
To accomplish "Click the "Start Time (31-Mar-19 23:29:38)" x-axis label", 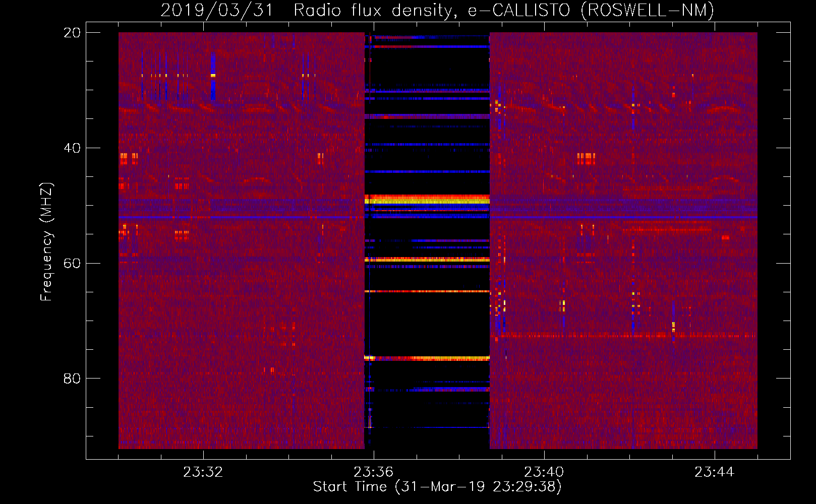I will (437, 487).
